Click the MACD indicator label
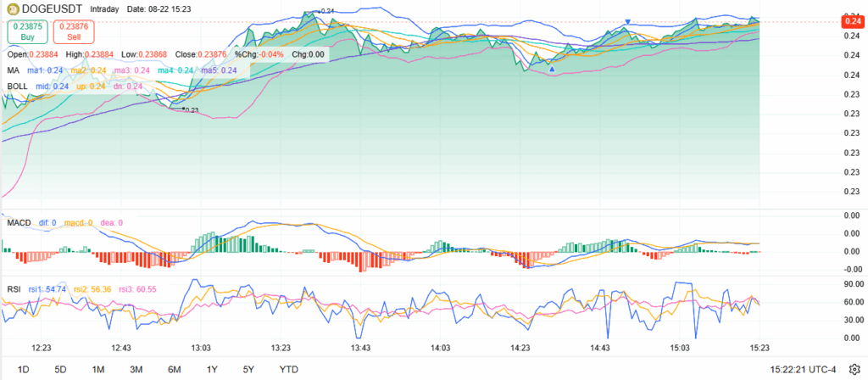This screenshot has height=380, width=868. coord(19,223)
